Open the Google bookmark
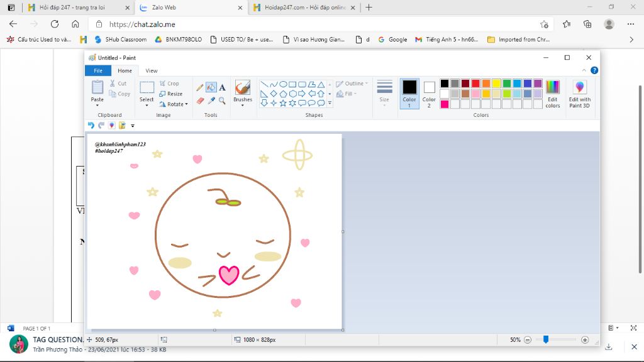 point(392,40)
